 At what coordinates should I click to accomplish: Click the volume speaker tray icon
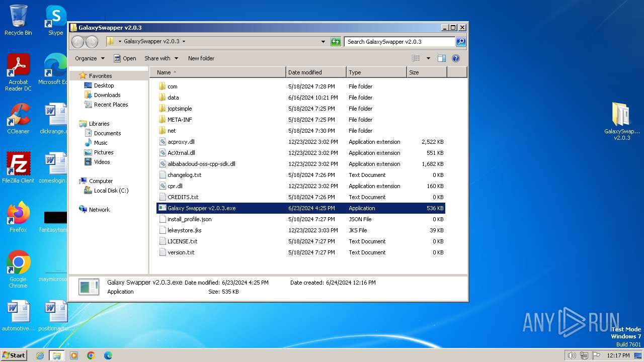pos(572,355)
